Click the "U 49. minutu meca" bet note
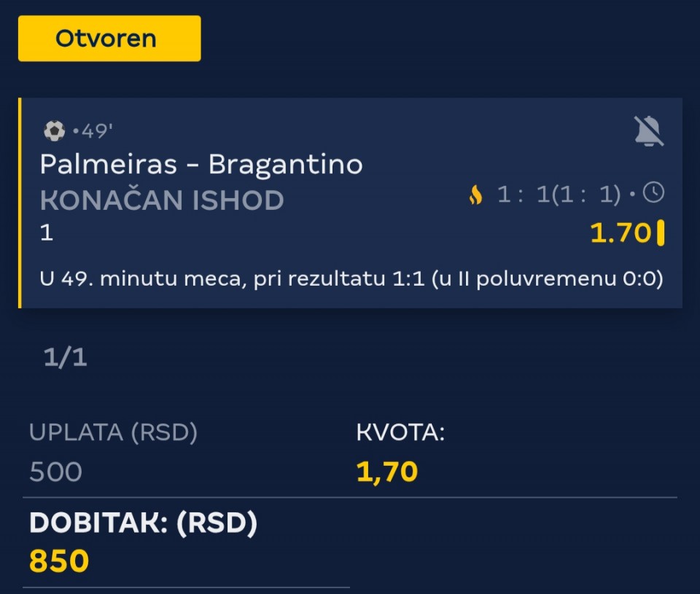700x594 pixels. click(351, 280)
